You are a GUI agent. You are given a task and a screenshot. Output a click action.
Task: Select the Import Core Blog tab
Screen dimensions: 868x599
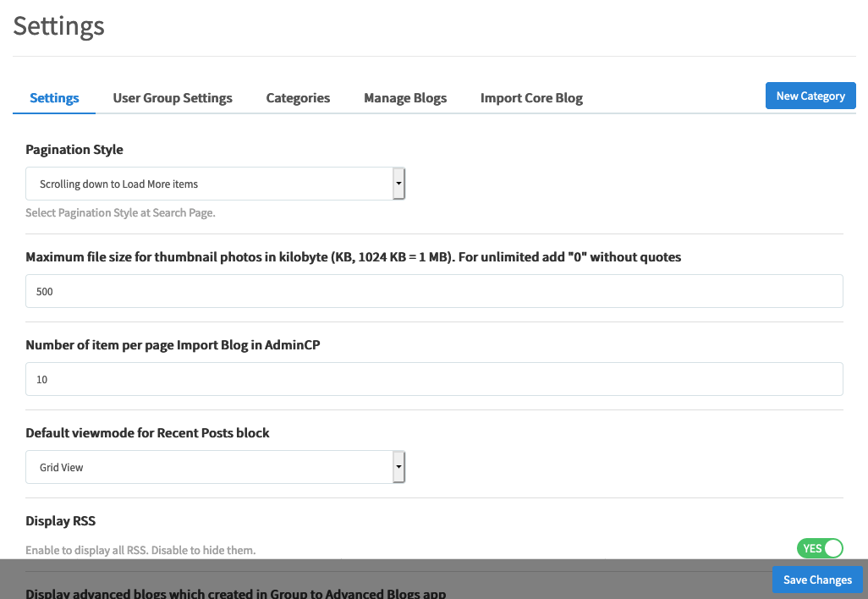[531, 97]
